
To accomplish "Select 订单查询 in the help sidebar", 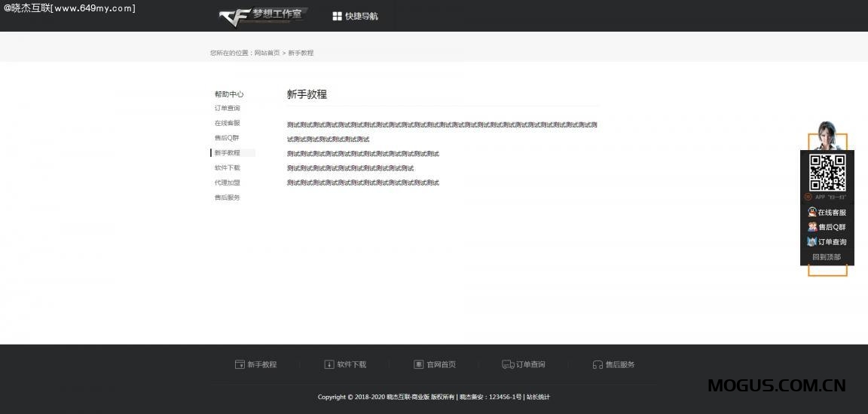I will [x=227, y=109].
